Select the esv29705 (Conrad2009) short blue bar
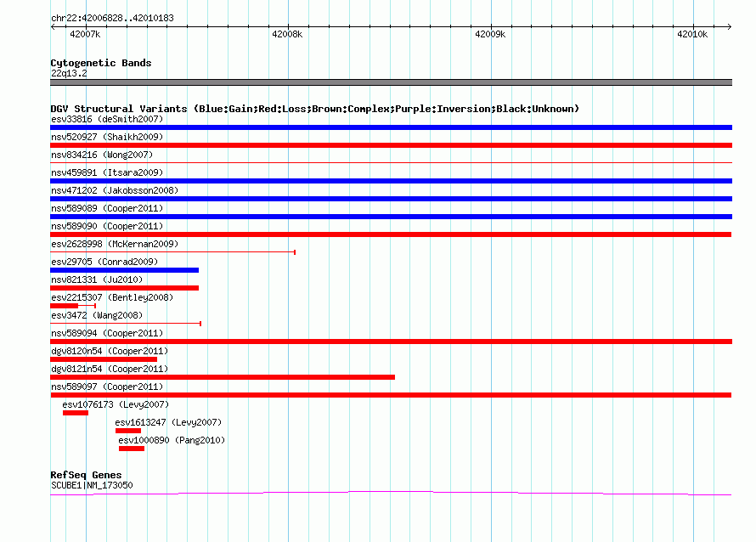This screenshot has height=542, width=756. [x=124, y=270]
